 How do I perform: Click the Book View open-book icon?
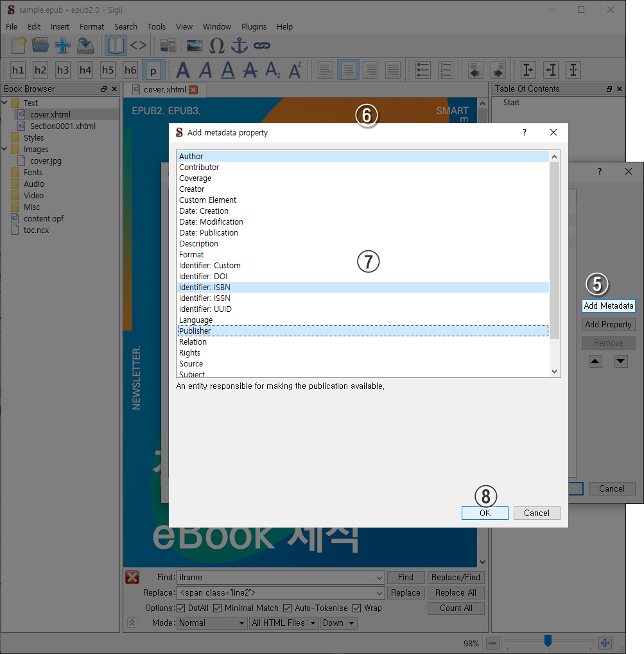click(x=116, y=46)
